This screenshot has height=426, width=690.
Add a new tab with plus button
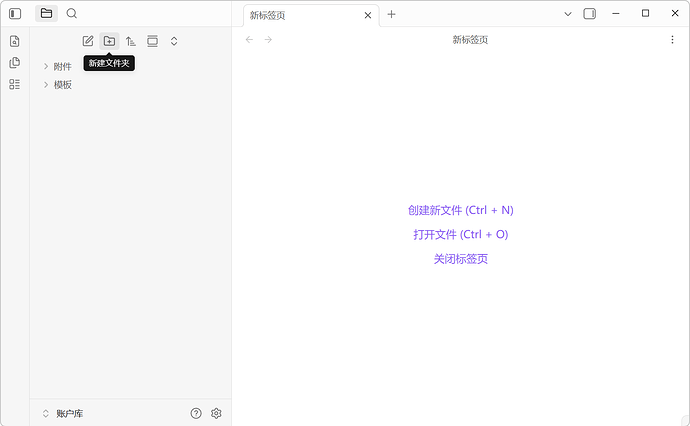point(392,14)
